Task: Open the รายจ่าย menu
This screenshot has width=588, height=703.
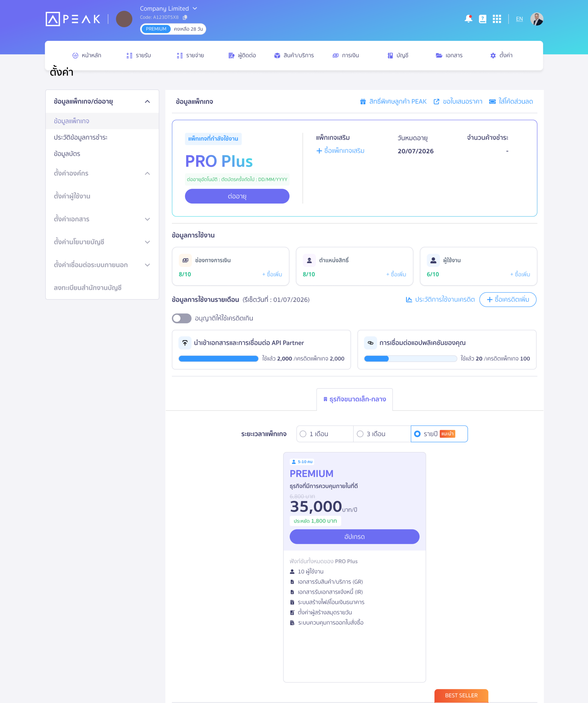Action: [190, 55]
